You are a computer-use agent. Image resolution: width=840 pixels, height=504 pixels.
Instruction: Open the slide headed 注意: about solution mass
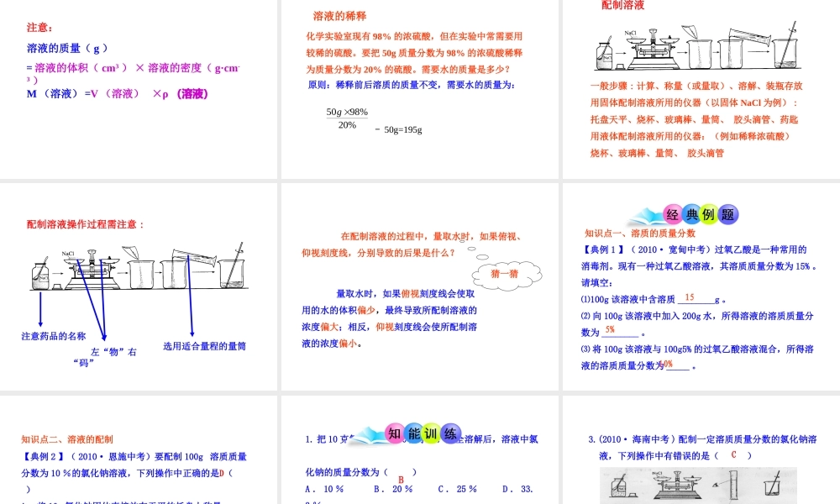pos(139,88)
